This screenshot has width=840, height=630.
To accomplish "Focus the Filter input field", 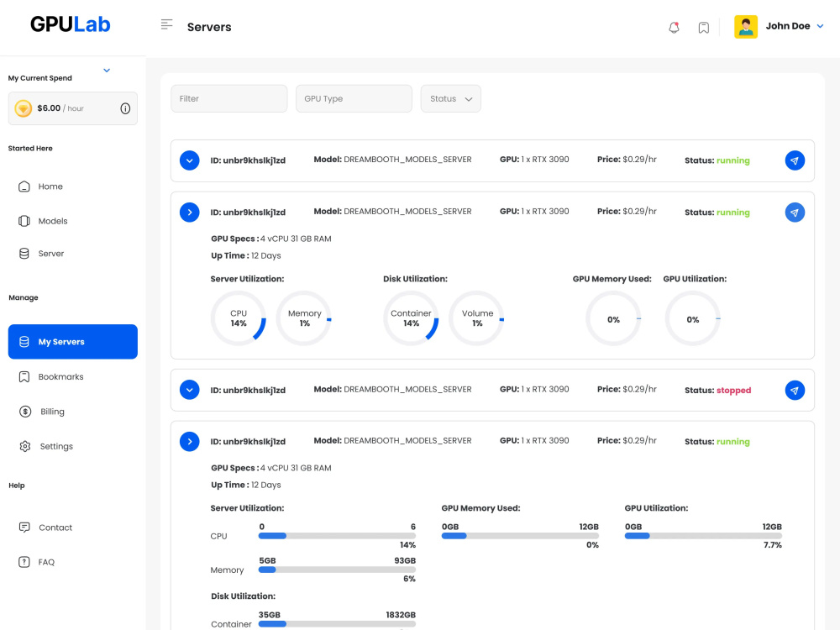I will click(229, 98).
